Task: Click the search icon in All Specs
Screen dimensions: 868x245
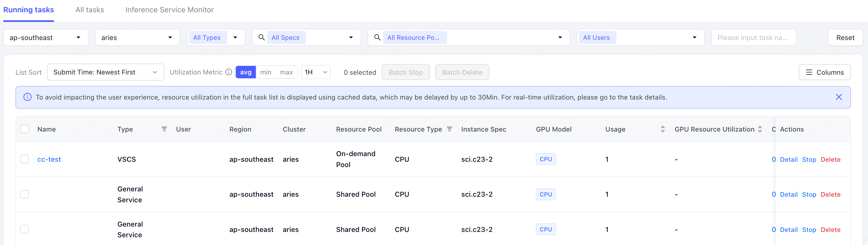Action: tap(261, 37)
